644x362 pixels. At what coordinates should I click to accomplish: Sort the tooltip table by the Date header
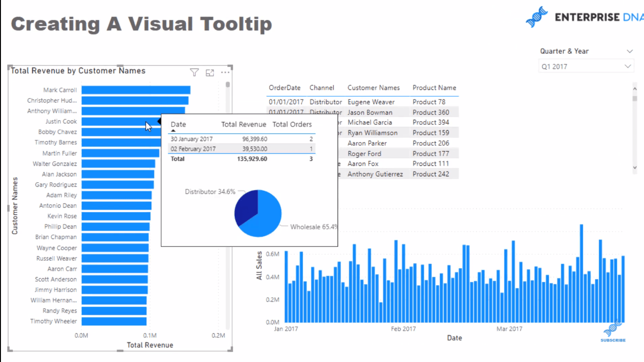[178, 124]
